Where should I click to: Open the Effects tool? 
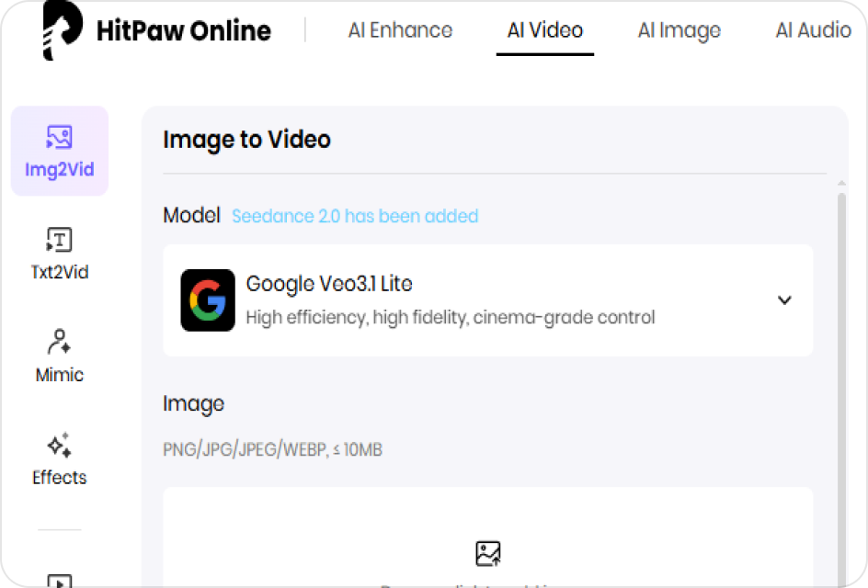[x=59, y=458]
